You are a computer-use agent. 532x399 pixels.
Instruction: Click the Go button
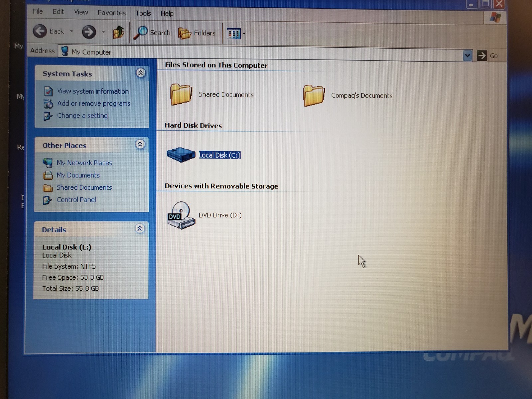coord(487,56)
